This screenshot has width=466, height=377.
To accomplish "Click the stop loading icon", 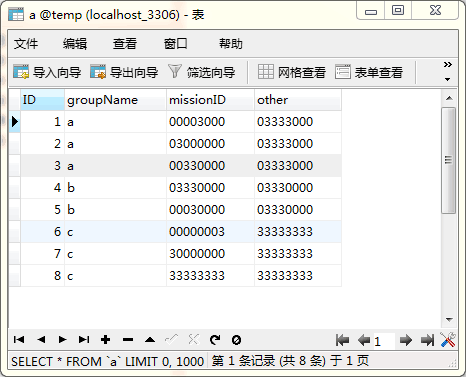I will (236, 340).
